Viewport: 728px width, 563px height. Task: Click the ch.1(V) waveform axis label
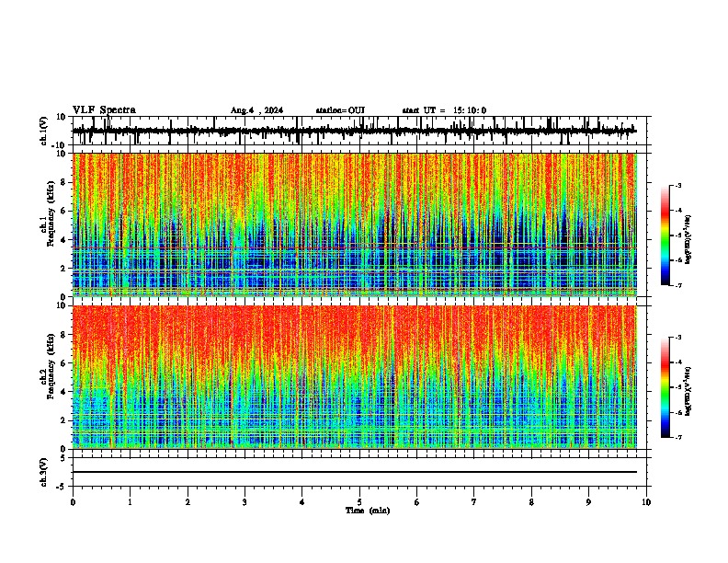click(x=44, y=131)
